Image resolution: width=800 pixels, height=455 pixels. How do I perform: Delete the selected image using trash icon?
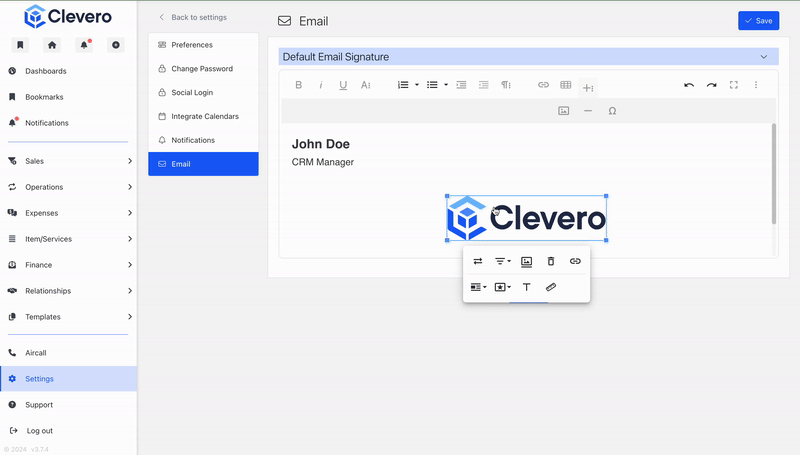pos(551,261)
